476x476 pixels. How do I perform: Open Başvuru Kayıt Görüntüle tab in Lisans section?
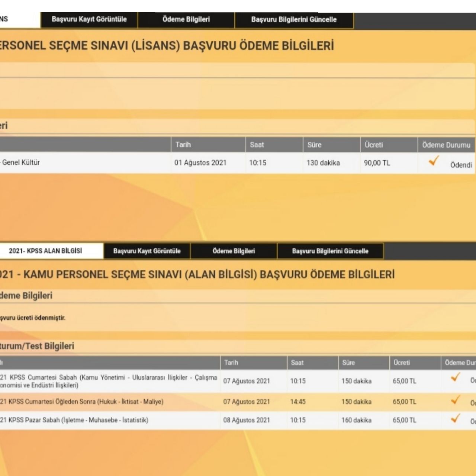[x=89, y=20]
